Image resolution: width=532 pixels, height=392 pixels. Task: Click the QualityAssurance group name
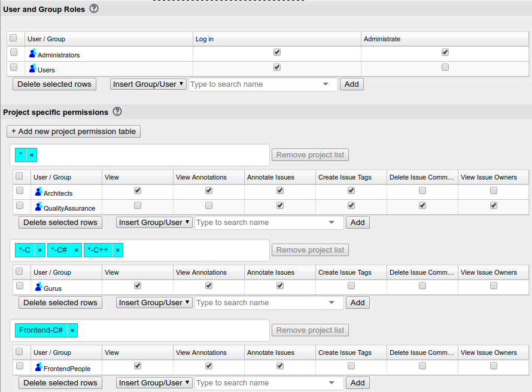(x=69, y=208)
